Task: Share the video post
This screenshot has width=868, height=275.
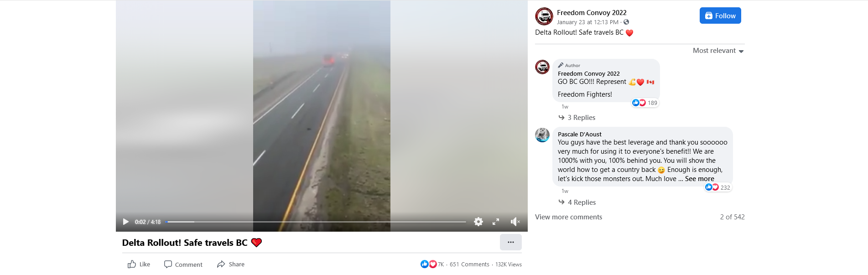Action: [231, 264]
